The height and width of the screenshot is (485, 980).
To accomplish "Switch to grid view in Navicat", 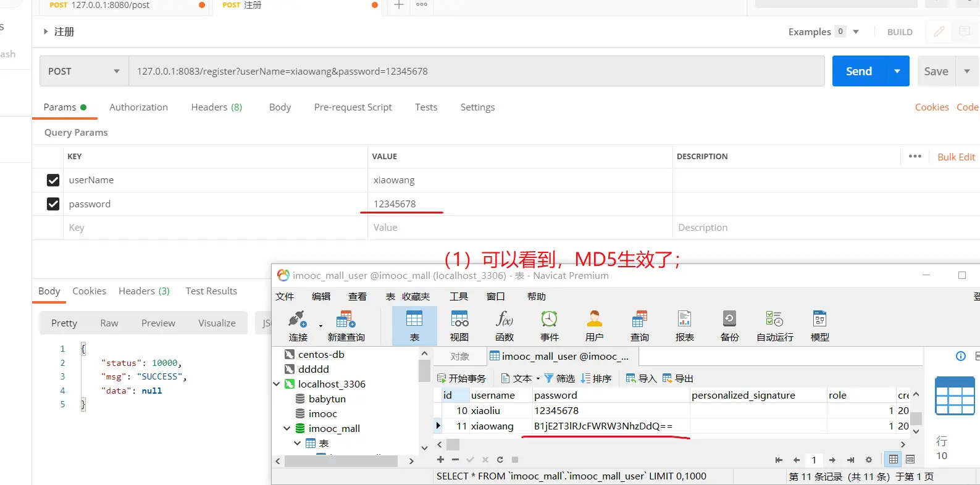I will click(x=893, y=459).
